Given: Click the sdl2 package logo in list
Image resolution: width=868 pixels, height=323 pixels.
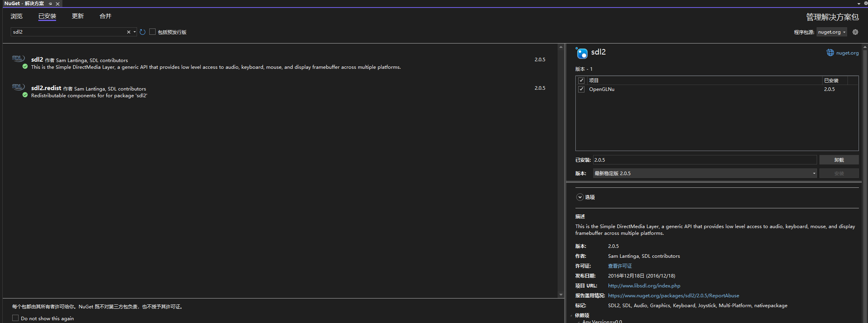Looking at the screenshot, I should 18,59.
